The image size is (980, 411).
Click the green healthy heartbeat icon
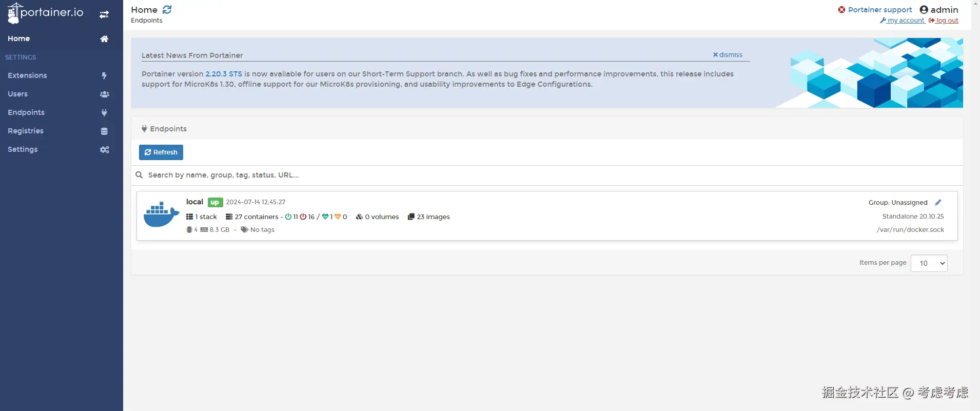(325, 217)
